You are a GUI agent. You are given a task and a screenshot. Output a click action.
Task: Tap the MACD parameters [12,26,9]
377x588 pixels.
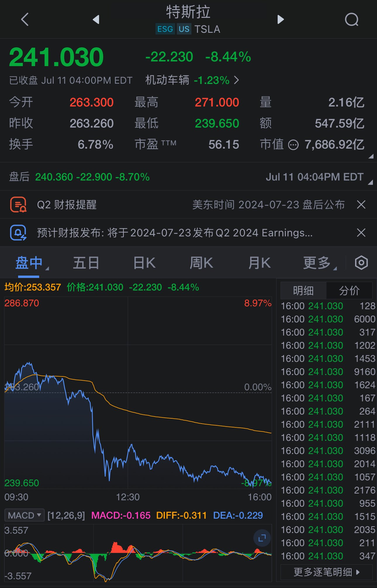click(x=66, y=515)
